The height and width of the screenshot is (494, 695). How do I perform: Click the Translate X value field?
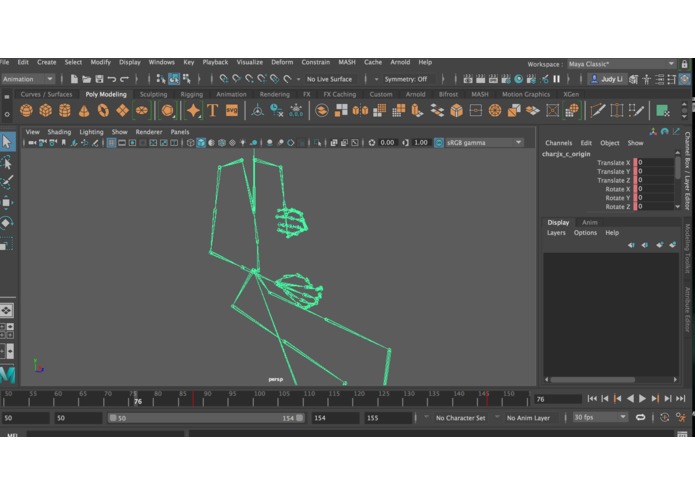(655, 163)
